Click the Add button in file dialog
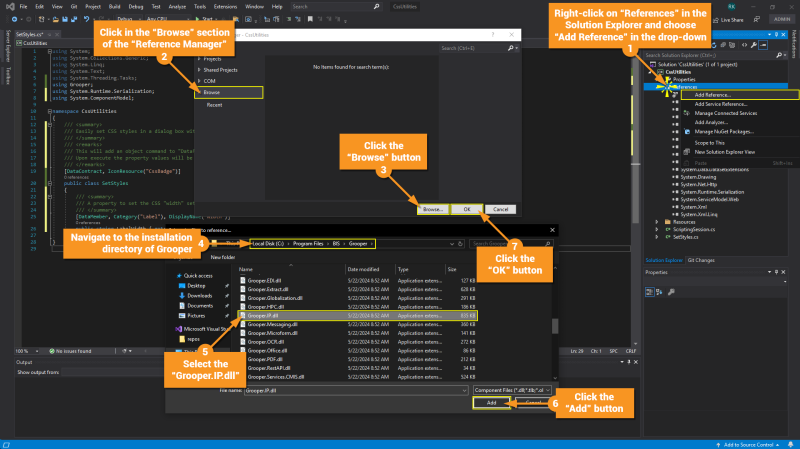The height and width of the screenshot is (449, 800). 491,403
